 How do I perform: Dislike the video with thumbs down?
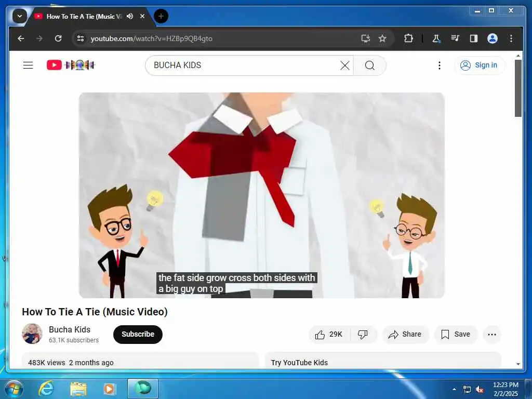click(363, 335)
